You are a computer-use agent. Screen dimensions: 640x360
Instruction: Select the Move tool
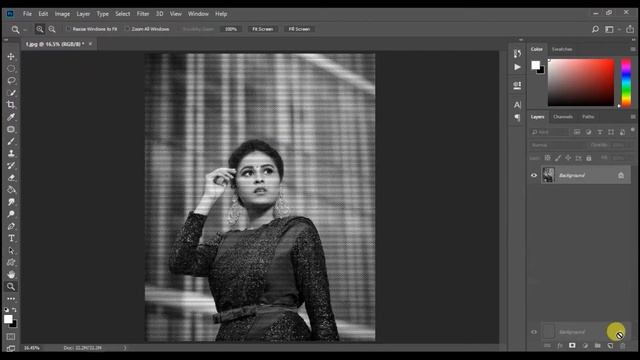click(11, 56)
